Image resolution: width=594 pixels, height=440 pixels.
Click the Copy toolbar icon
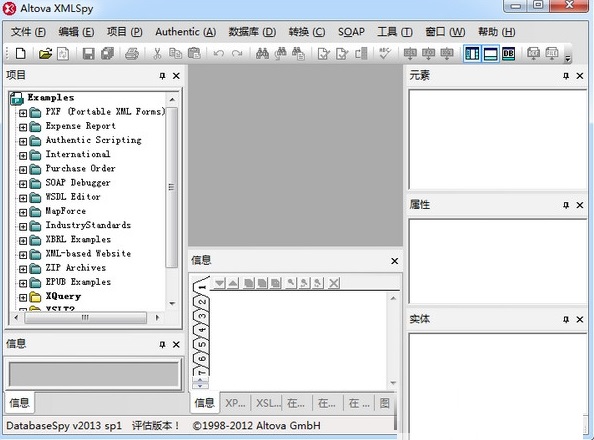pyautogui.click(x=175, y=53)
